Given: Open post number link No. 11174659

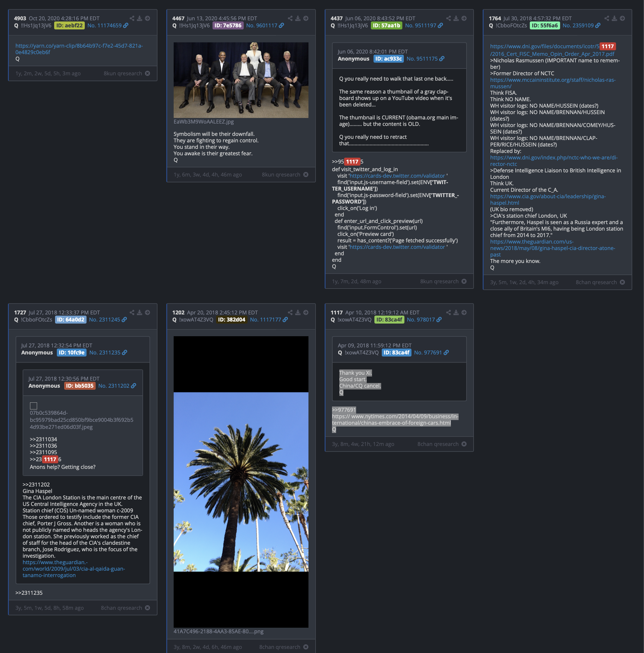Looking at the screenshot, I should pyautogui.click(x=104, y=25).
